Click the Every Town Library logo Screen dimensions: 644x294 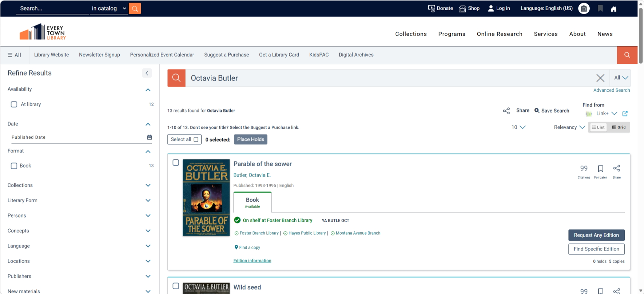tap(43, 32)
